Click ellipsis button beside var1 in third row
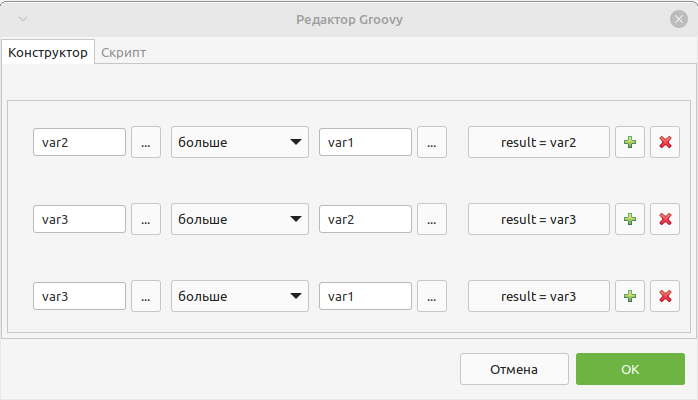 coord(432,296)
